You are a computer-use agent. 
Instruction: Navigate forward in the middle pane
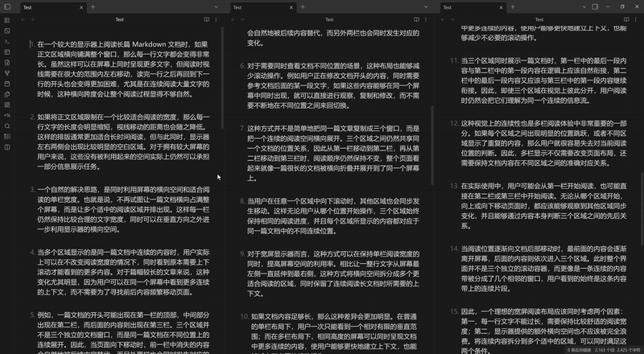[242, 20]
